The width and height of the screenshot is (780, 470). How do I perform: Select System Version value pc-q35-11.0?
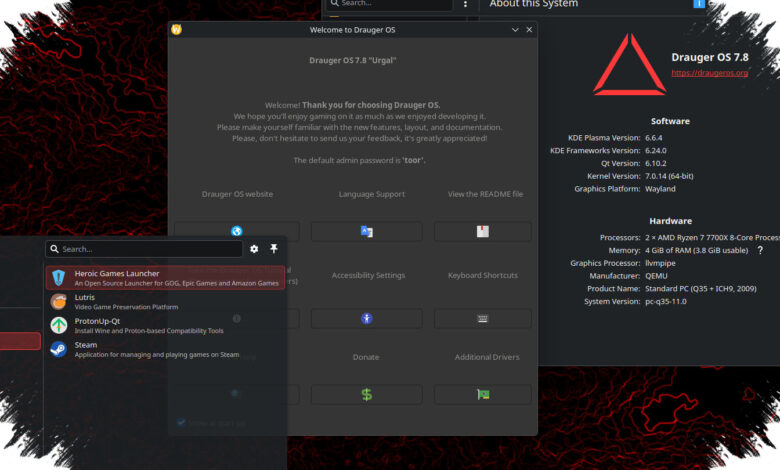[666, 301]
